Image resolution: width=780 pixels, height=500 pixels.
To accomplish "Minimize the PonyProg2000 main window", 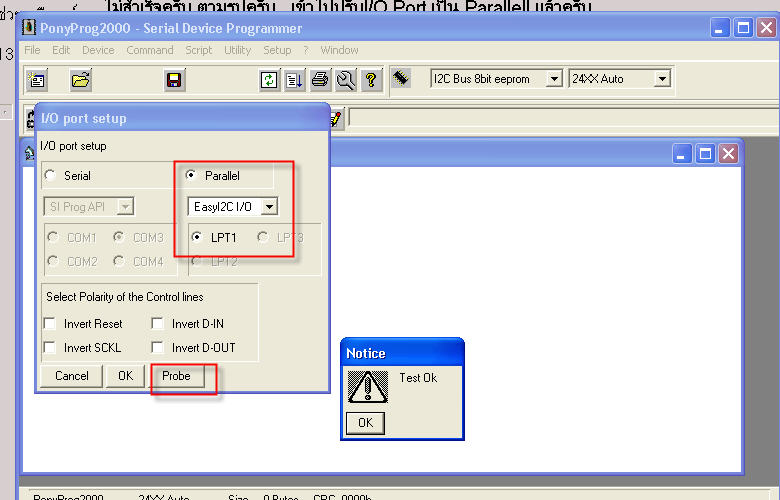I will 719,27.
